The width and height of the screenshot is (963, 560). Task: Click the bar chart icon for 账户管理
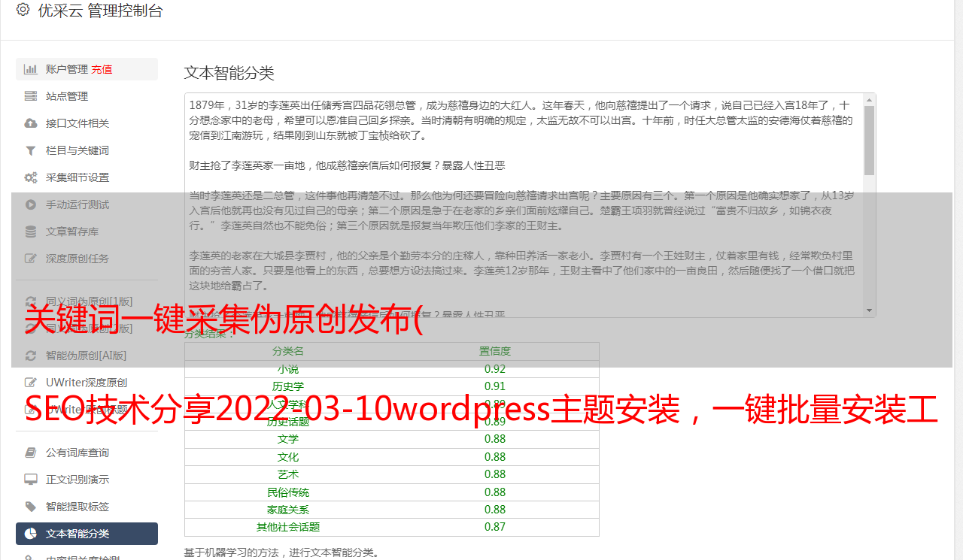(x=31, y=69)
